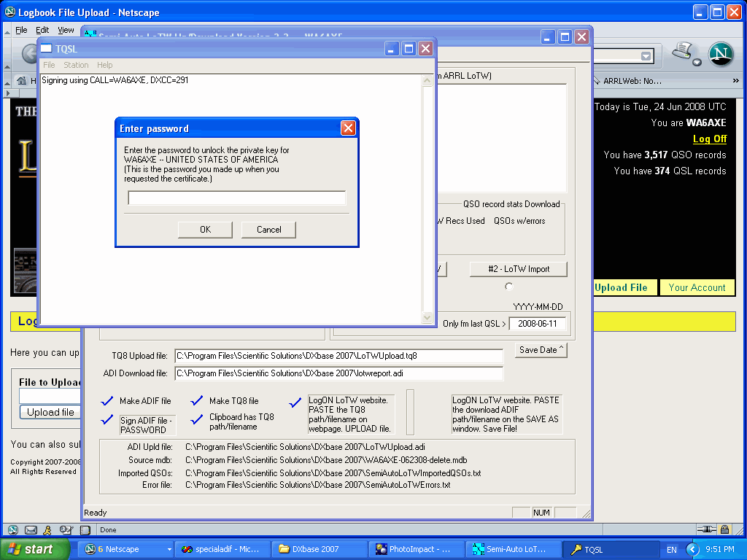Toggle the LogON LoTW website PASTE TQ8 checkmark
The image size is (747, 560).
[295, 402]
